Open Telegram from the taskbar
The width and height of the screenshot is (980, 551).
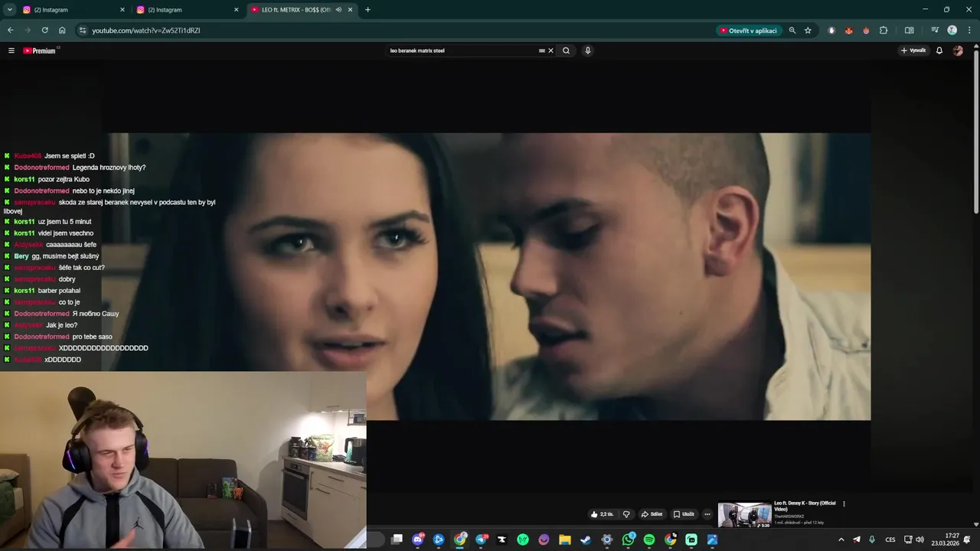click(x=481, y=540)
